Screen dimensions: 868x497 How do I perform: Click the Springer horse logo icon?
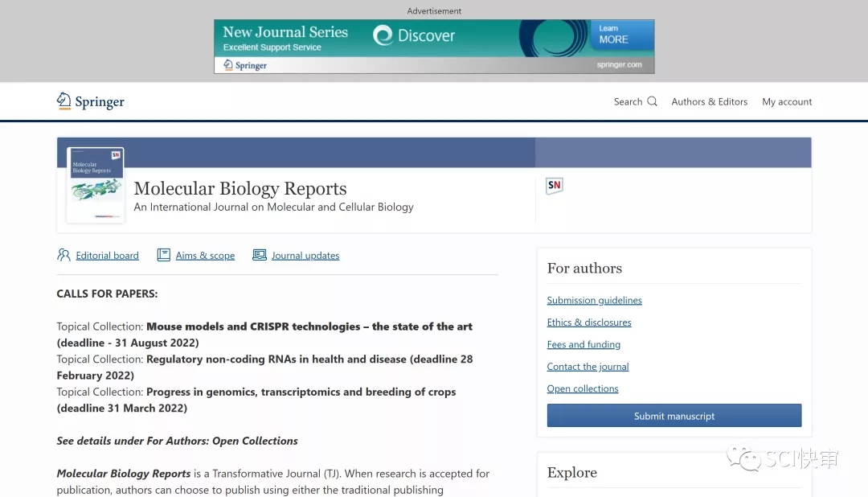64,101
